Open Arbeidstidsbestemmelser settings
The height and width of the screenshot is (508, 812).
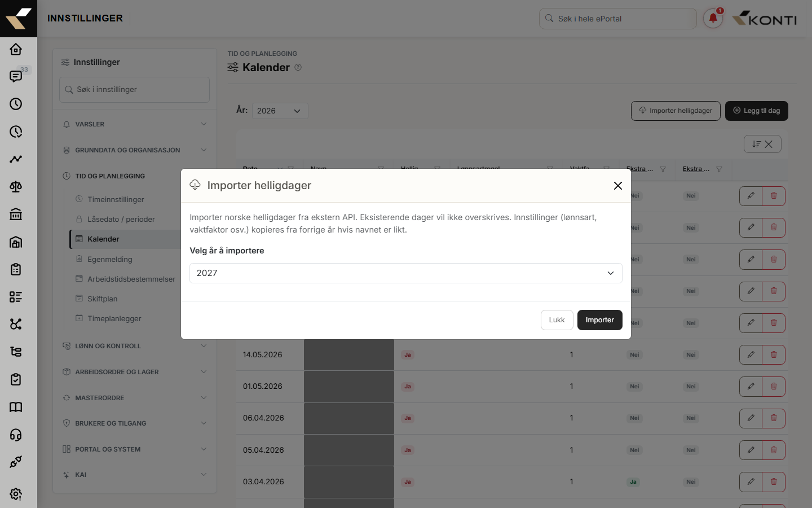131,279
